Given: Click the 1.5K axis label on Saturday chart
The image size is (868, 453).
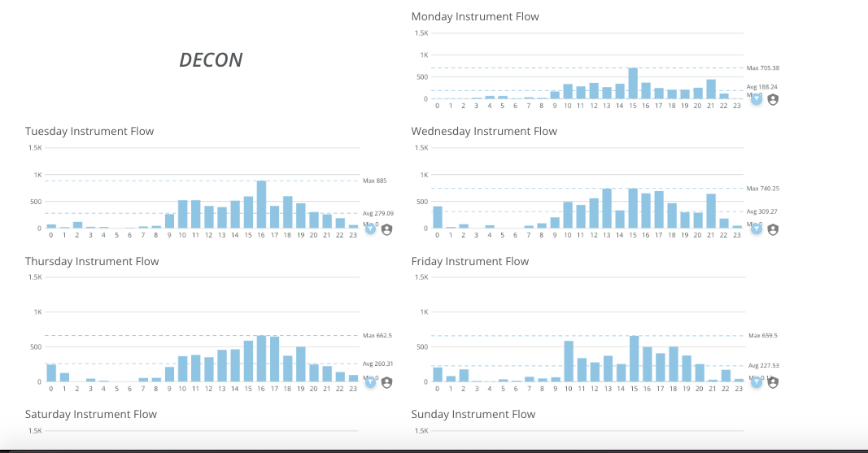Looking at the screenshot, I should [35, 430].
